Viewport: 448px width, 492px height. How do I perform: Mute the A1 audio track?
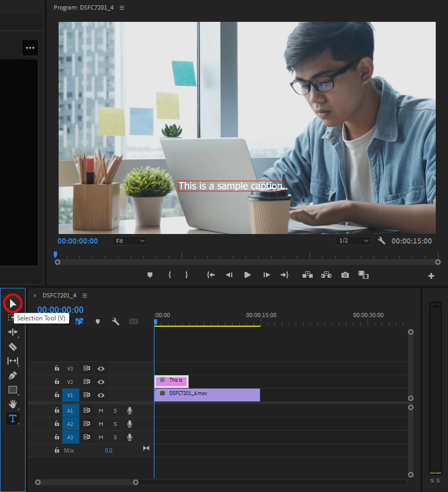(101, 410)
